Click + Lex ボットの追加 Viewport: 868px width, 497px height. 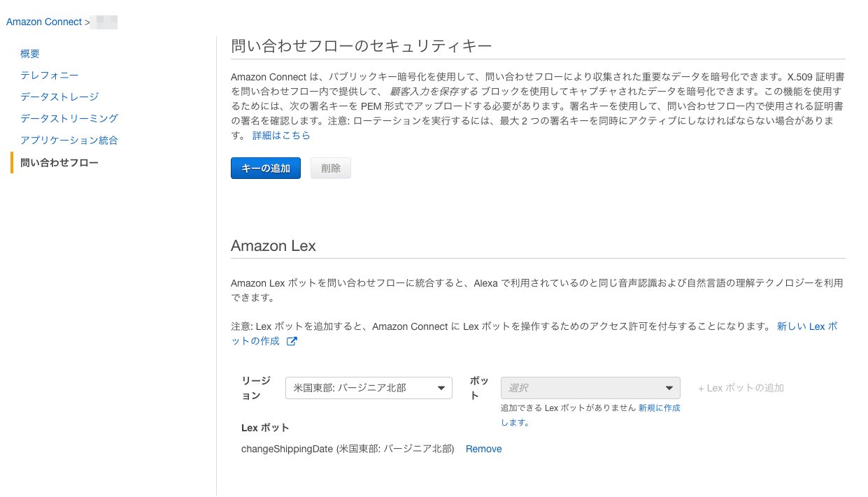(x=741, y=388)
